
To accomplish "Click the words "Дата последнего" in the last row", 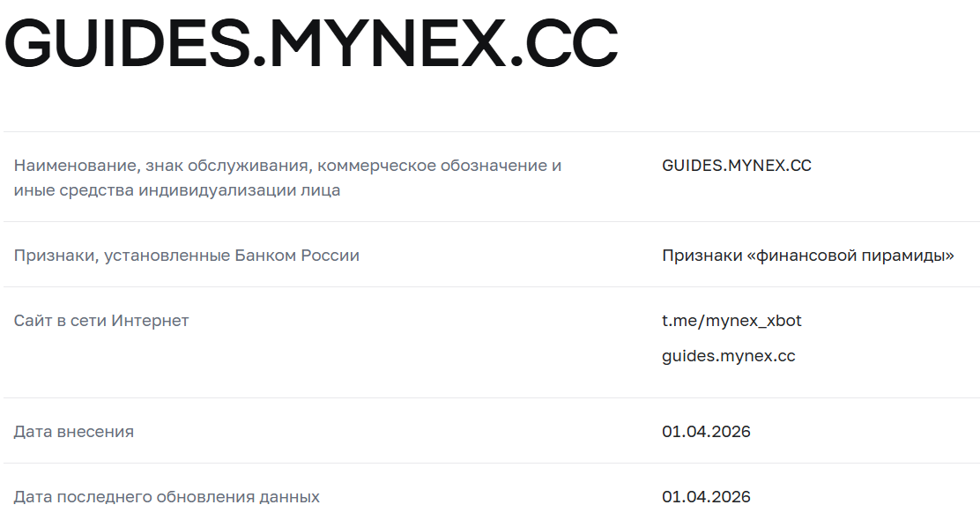I will point(82,497).
